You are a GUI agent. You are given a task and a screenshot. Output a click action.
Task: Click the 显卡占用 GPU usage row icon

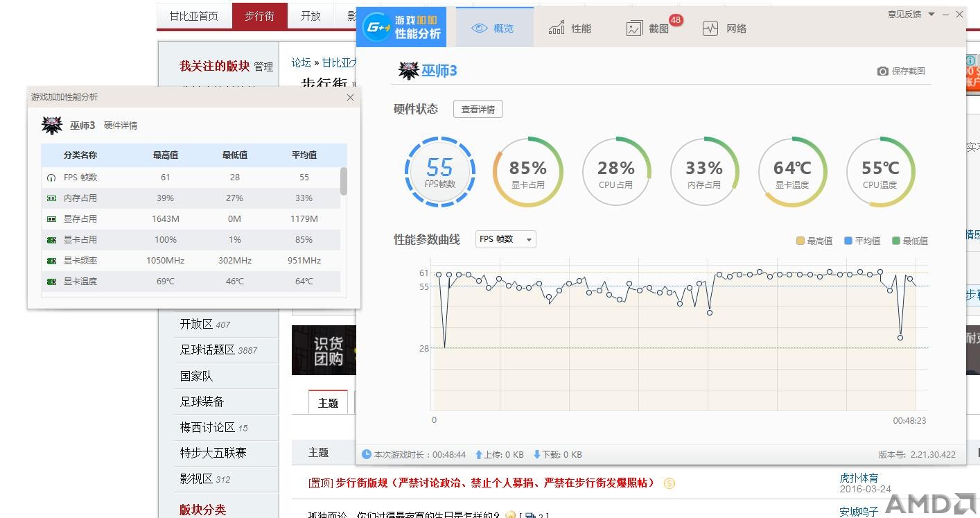[51, 240]
